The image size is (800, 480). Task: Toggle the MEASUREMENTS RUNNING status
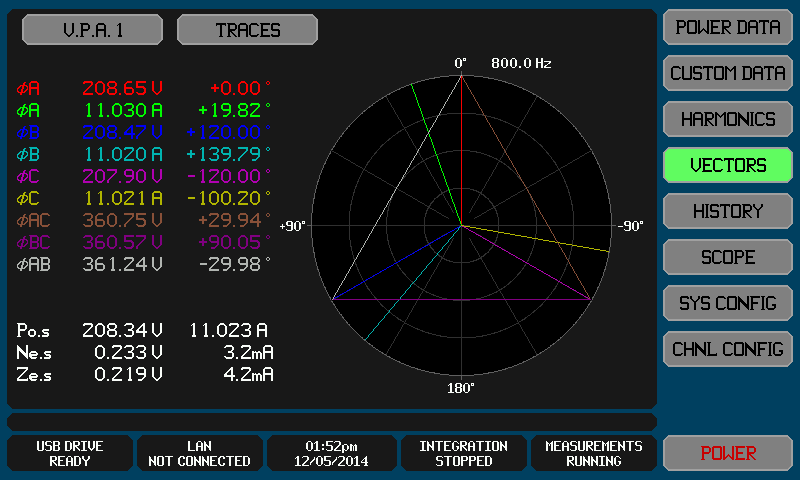pos(594,453)
